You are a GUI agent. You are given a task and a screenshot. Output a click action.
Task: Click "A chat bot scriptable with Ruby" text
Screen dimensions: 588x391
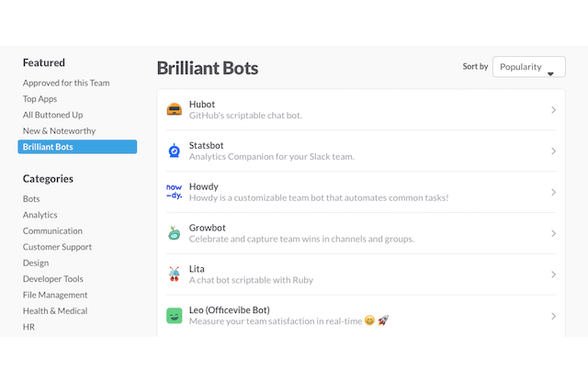click(251, 280)
